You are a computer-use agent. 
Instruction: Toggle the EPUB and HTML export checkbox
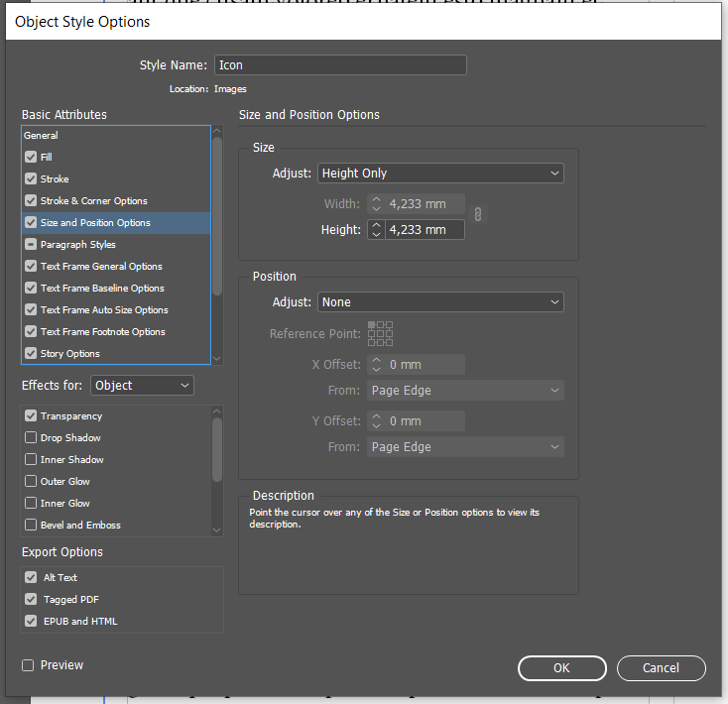pyautogui.click(x=31, y=621)
